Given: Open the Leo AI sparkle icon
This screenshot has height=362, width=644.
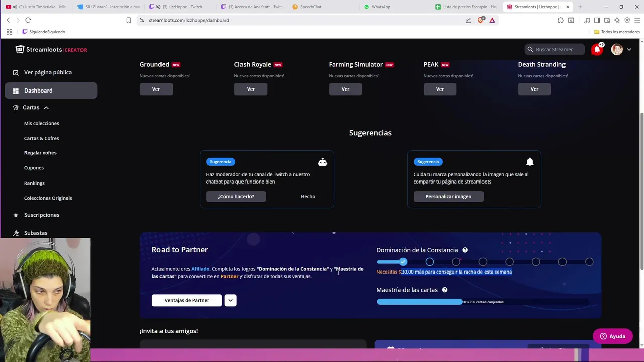Looking at the screenshot, I should [617, 20].
